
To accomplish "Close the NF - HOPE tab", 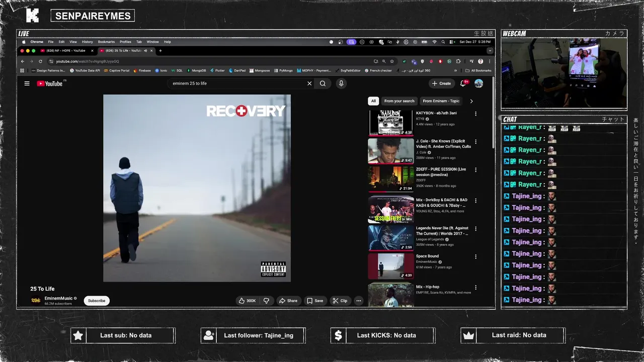I will tap(92, 51).
